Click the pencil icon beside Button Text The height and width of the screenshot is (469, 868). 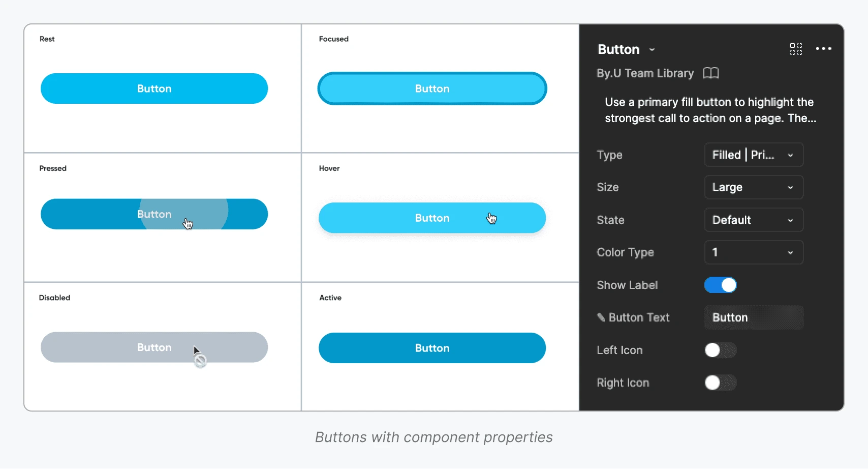tap(601, 317)
